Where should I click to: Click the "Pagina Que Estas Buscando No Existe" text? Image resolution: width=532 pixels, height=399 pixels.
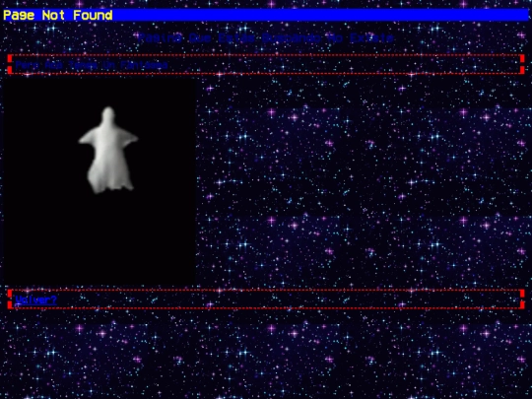click(x=266, y=37)
